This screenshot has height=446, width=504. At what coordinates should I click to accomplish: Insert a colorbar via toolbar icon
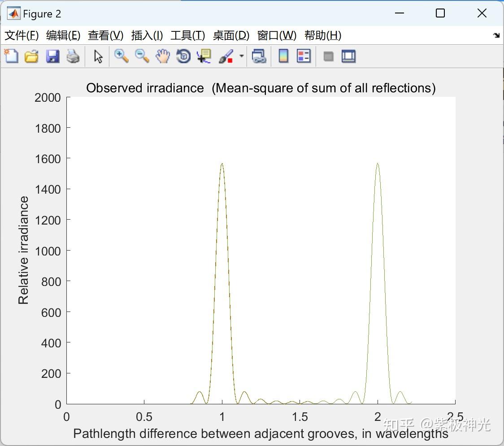coord(283,56)
